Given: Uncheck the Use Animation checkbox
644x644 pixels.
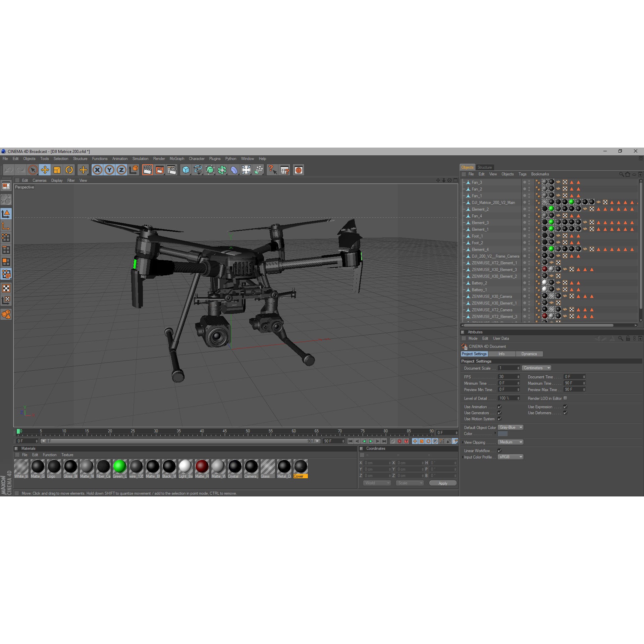Looking at the screenshot, I should 500,407.
